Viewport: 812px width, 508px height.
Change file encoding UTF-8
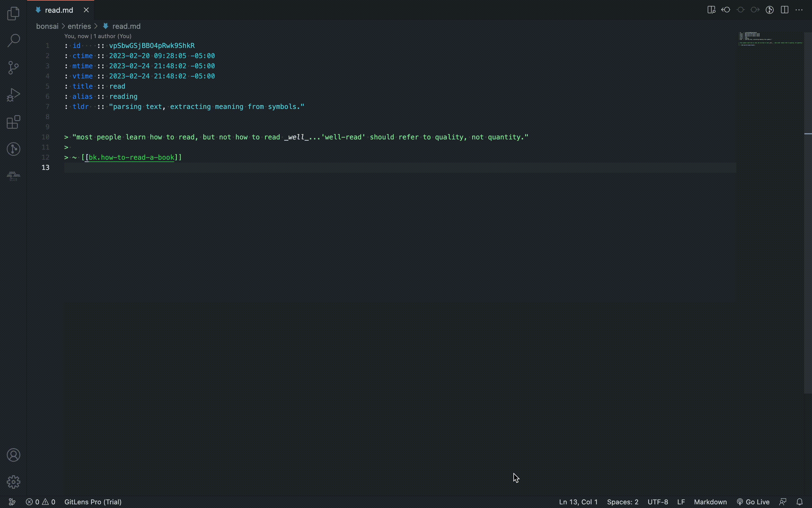click(x=658, y=502)
